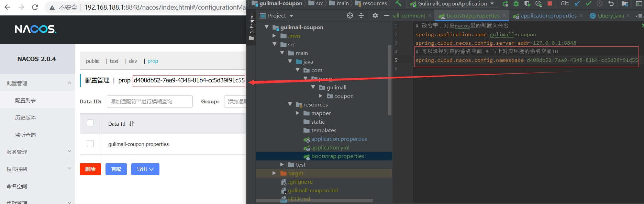Click the Group search input field
644x204 pixels.
click(x=235, y=101)
